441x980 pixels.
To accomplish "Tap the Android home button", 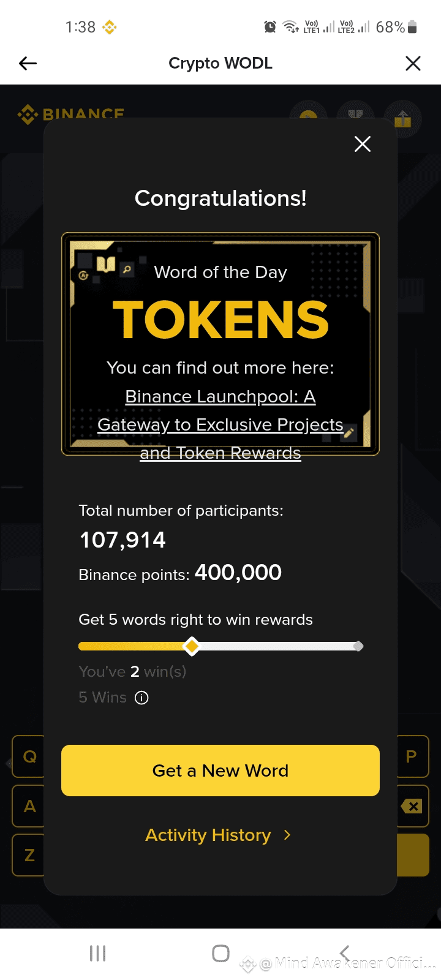I will point(221,953).
